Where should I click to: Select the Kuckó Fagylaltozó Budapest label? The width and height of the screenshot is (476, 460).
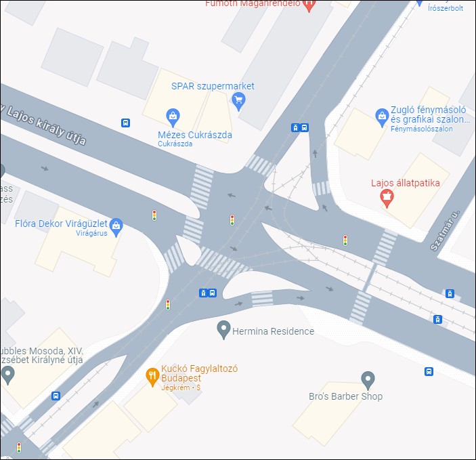tap(199, 373)
